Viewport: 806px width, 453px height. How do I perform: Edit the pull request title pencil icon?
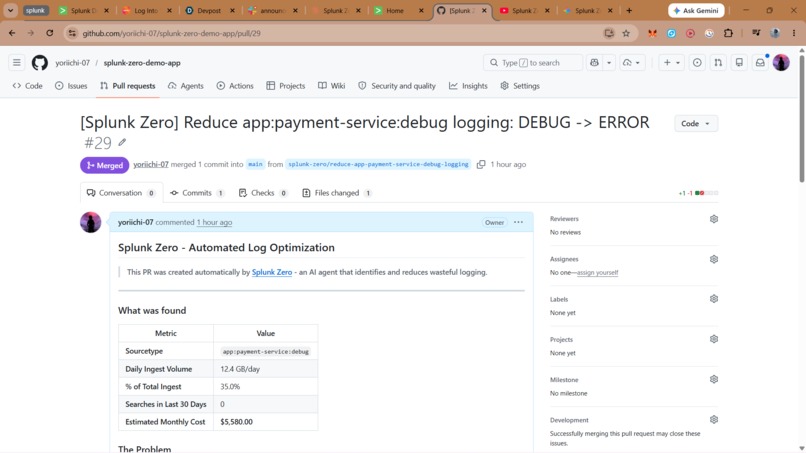coord(122,142)
